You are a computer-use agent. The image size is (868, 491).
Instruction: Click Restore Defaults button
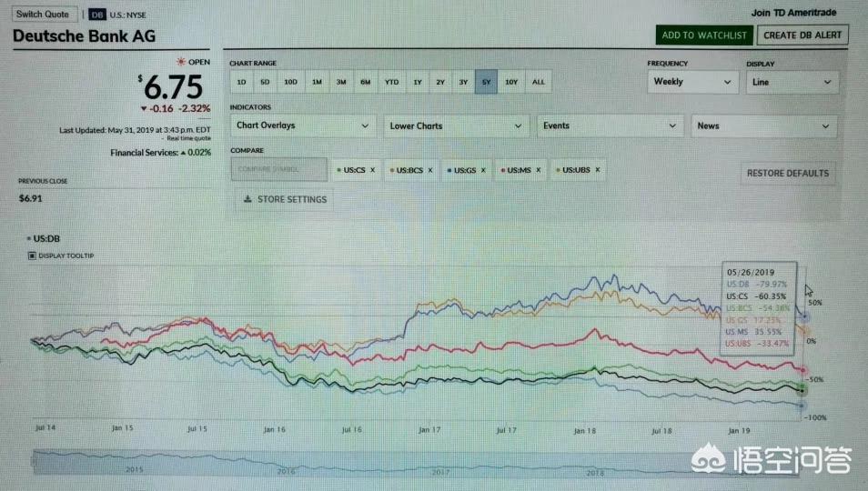tap(788, 174)
